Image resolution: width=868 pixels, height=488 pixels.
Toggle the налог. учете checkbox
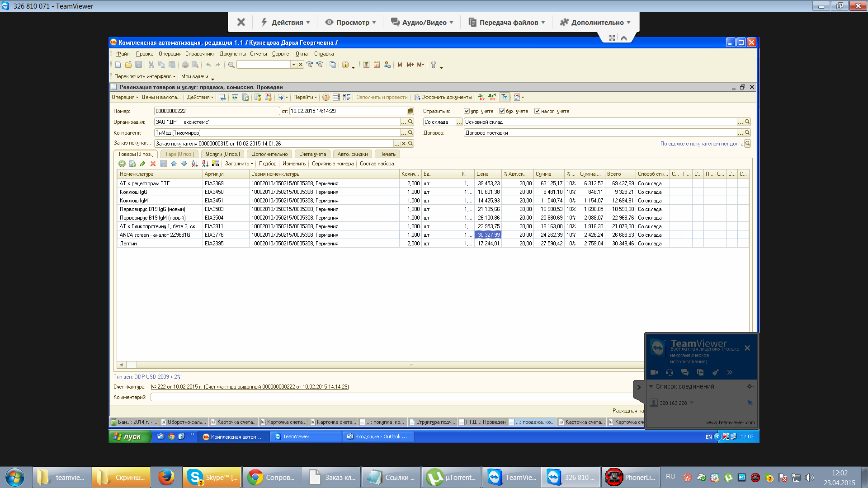point(537,111)
